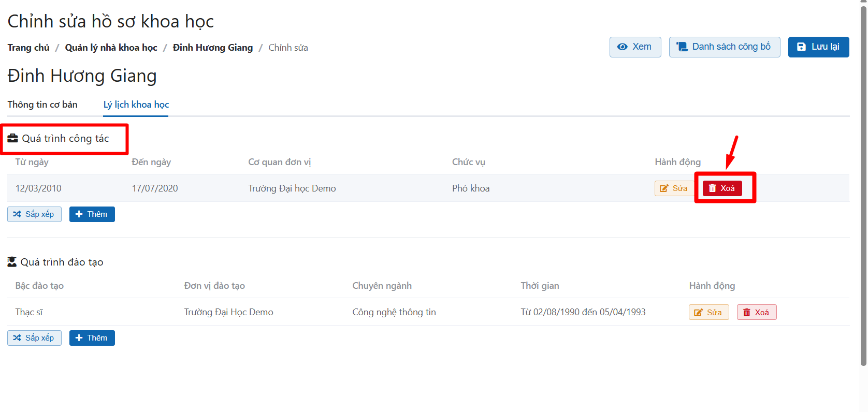Click edit pencil icon in Thạc sĩ row
The width and height of the screenshot is (868, 412).
click(x=698, y=313)
